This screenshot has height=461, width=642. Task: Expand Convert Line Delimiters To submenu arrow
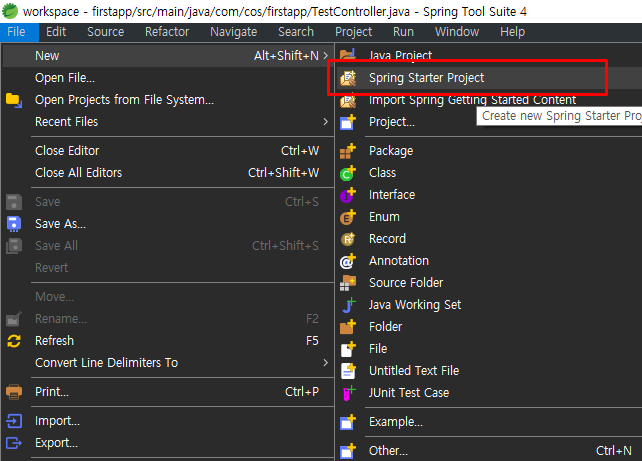click(x=326, y=362)
